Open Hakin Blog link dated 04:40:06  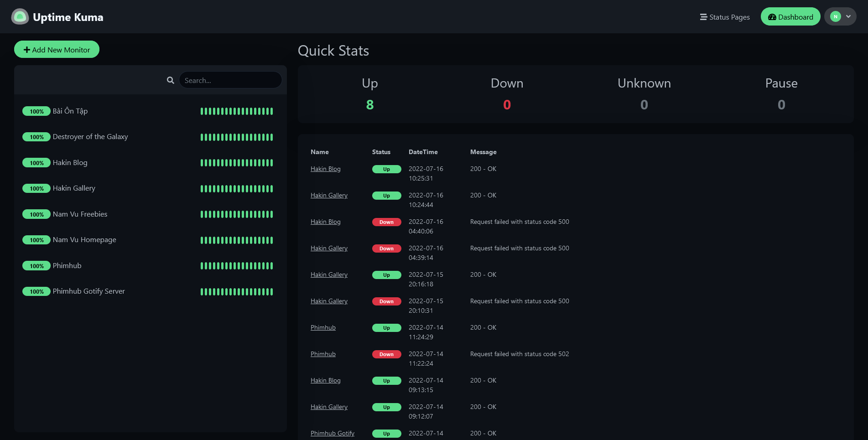tap(326, 222)
